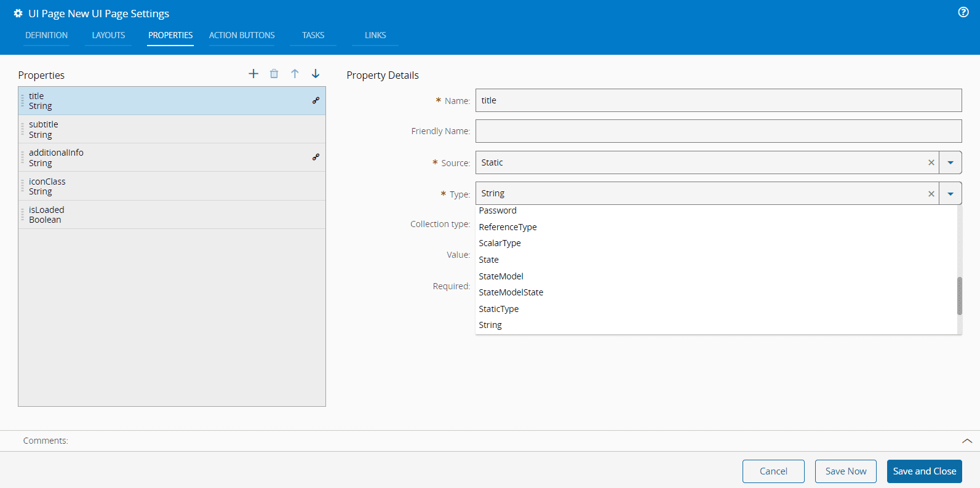Image resolution: width=980 pixels, height=488 pixels.
Task: Open the Action Buttons tab
Action: pyautogui.click(x=242, y=35)
